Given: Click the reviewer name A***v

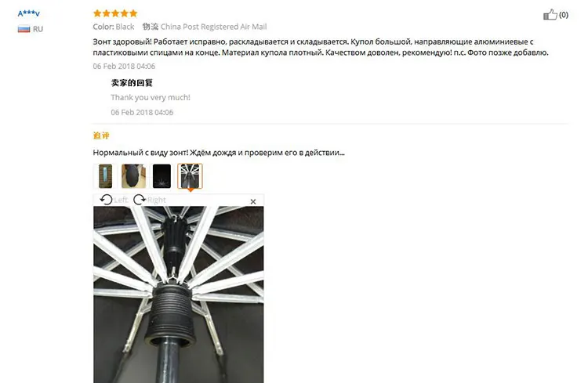Looking at the screenshot, I should coord(29,13).
